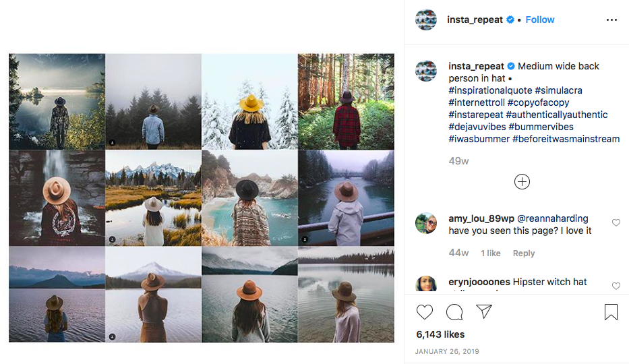
Task: Click amy_lou_89wp's avatar
Action: 426,224
